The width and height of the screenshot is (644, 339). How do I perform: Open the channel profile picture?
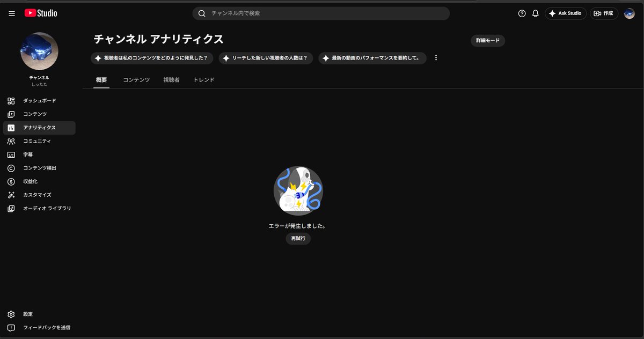tap(39, 51)
